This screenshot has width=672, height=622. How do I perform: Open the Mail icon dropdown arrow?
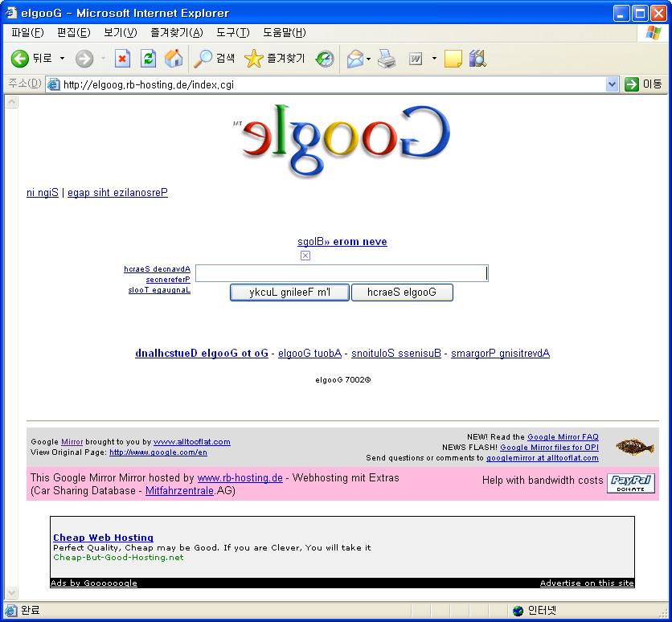[369, 59]
